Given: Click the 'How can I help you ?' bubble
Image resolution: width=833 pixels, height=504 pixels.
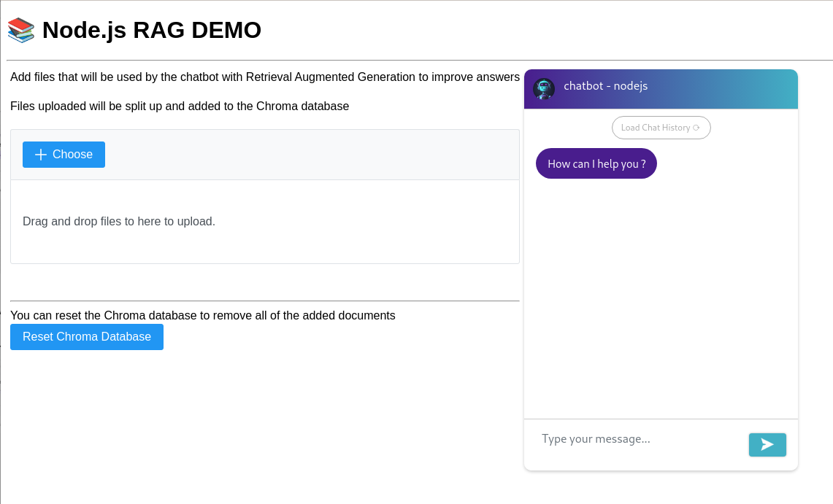Looking at the screenshot, I should (596, 164).
